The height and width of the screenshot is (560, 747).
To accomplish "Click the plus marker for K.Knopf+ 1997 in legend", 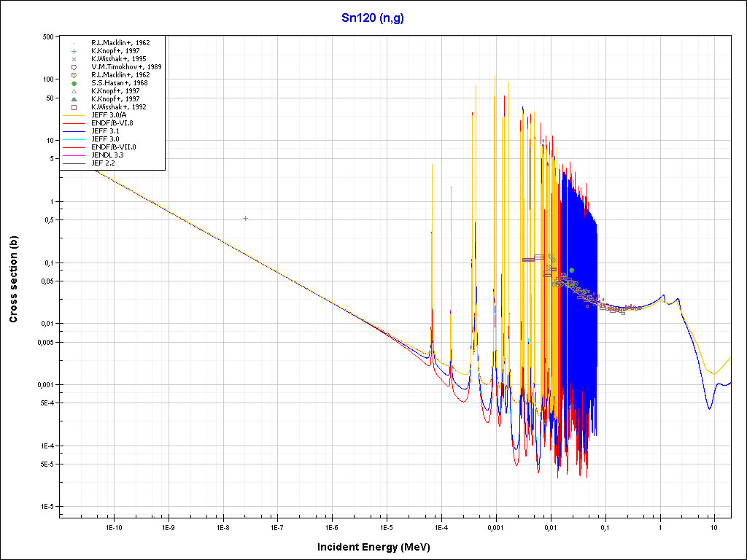I will click(74, 51).
